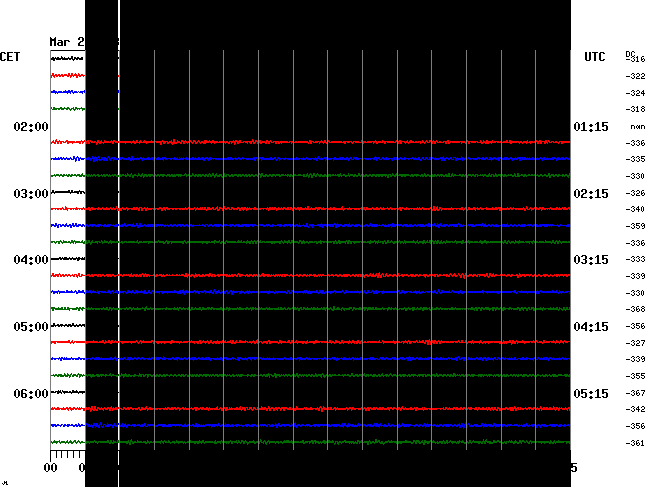This screenshot has height=494, width=650.
Task: Click the 03:15 UTC time label
Action: [x=591, y=260]
